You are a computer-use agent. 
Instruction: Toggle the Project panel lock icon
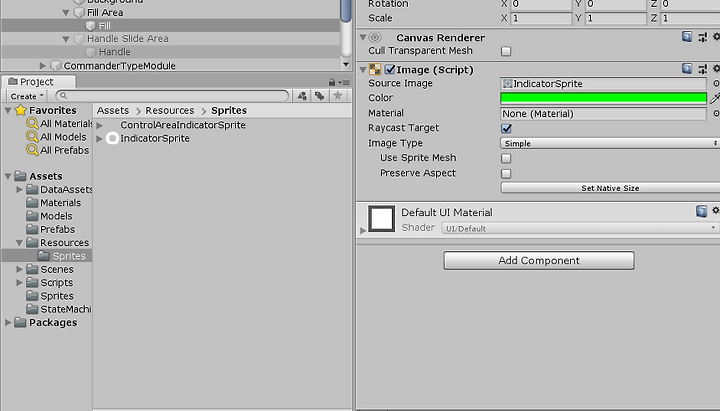[x=332, y=83]
